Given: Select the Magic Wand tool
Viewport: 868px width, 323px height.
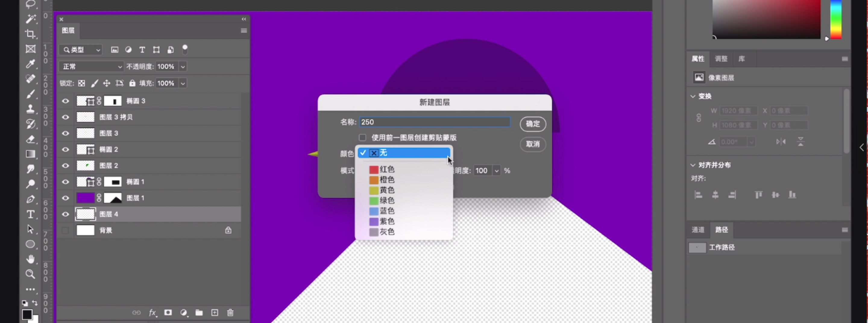Looking at the screenshot, I should (x=31, y=19).
